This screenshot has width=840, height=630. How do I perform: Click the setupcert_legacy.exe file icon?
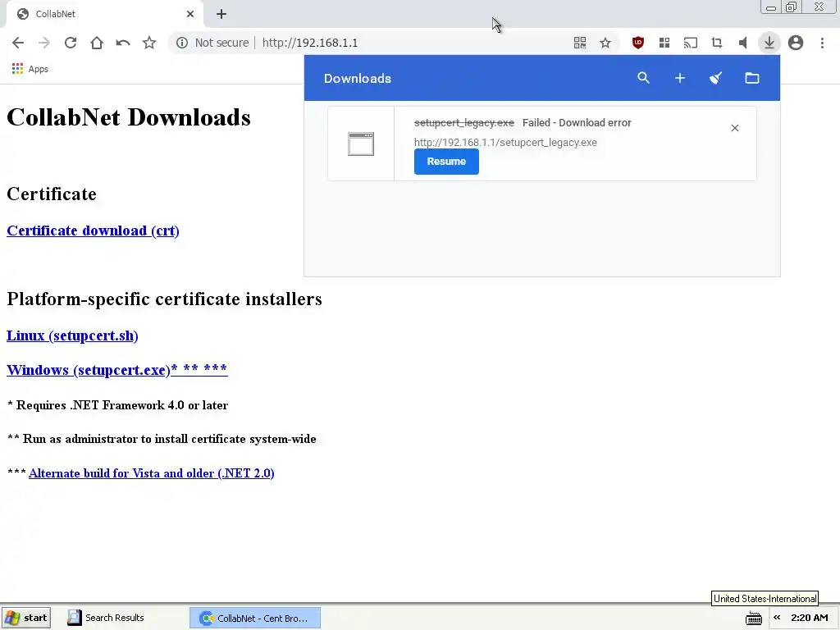pos(361,144)
